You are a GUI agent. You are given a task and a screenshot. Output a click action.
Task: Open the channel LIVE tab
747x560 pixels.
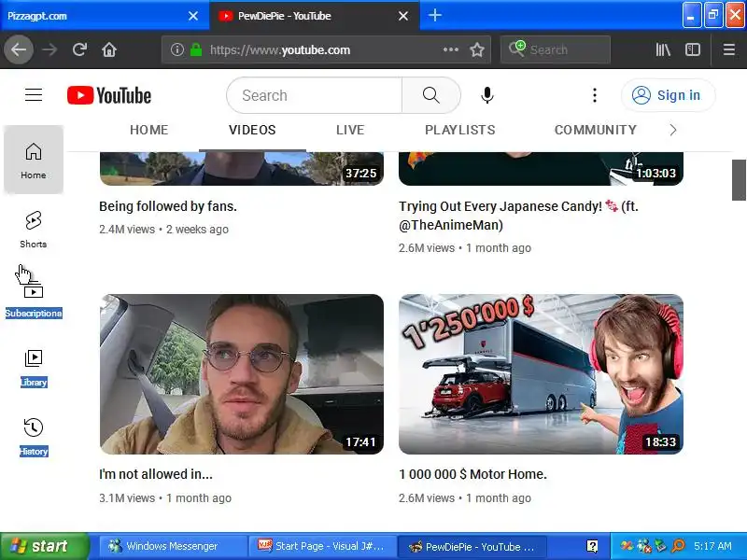pyautogui.click(x=350, y=130)
